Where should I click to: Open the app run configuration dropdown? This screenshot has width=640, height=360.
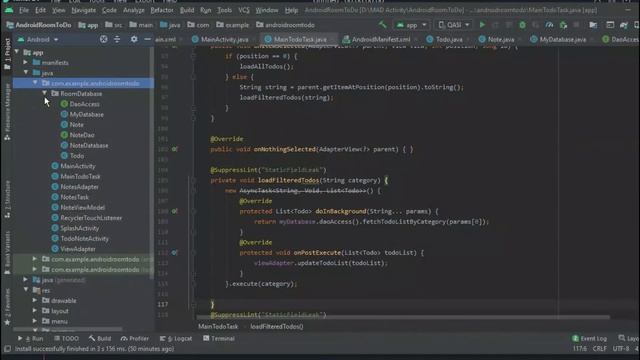point(411,25)
